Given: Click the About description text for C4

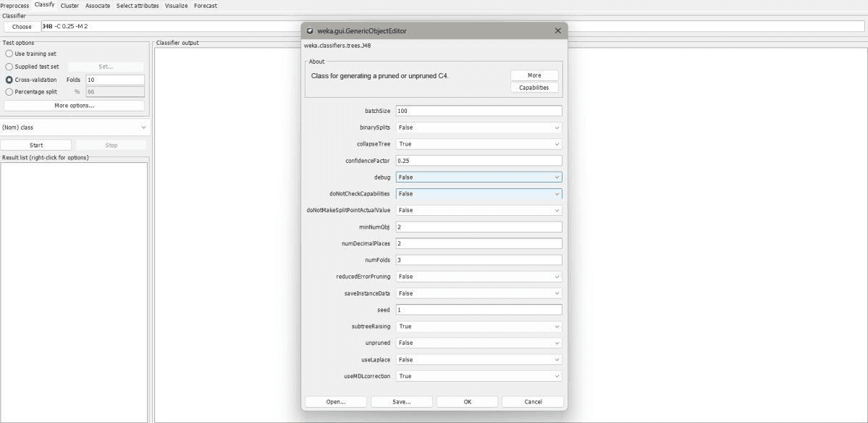Looking at the screenshot, I should [x=380, y=75].
